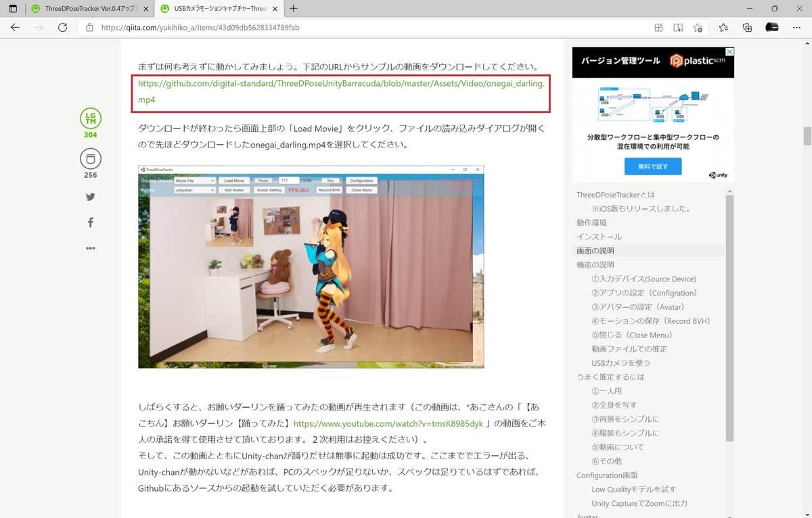This screenshot has height=518, width=812.
Task: Open more share options via the sidebar ellipsis
Action: [90, 248]
